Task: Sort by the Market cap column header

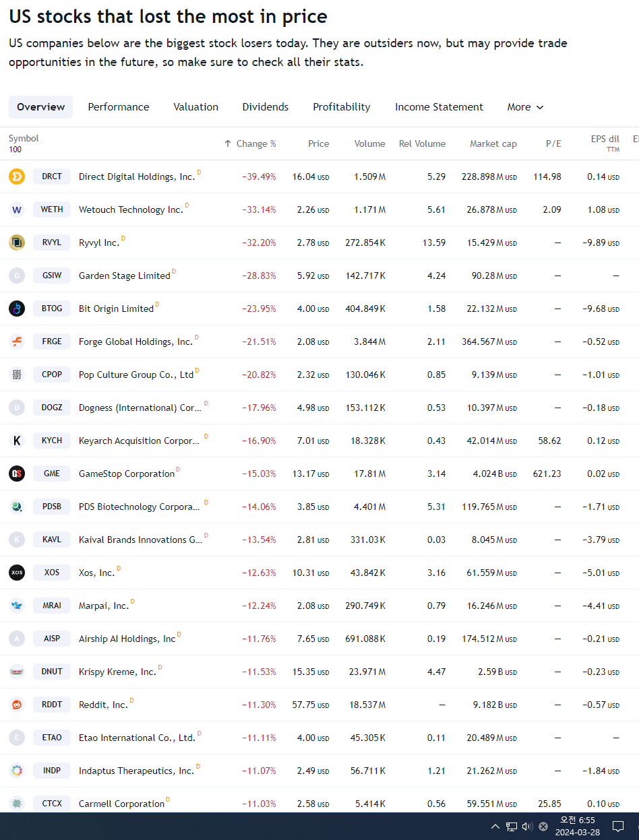Action: pyautogui.click(x=493, y=143)
